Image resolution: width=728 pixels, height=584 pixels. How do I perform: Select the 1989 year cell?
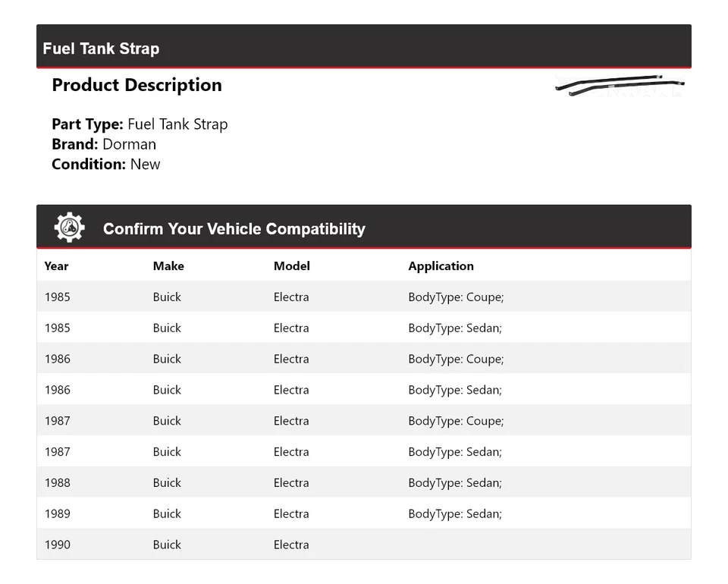click(x=57, y=513)
